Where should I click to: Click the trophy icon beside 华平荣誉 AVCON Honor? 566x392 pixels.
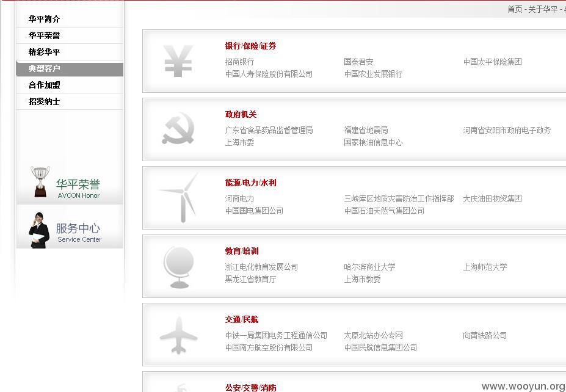pos(40,181)
